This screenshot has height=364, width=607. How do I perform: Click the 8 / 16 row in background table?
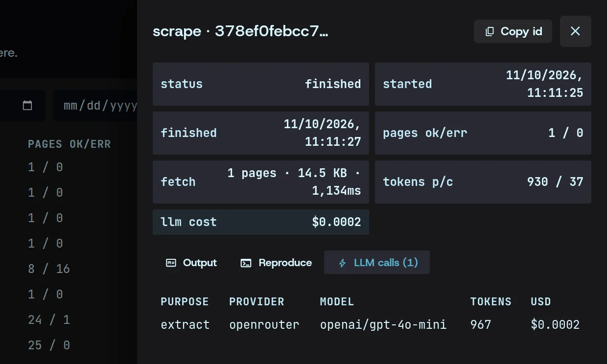[x=49, y=269]
